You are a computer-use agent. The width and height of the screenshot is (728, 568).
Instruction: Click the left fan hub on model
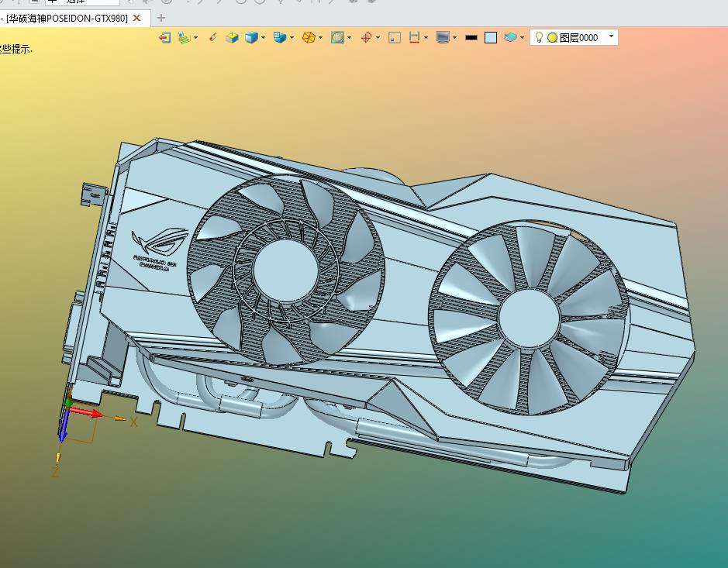[286, 269]
